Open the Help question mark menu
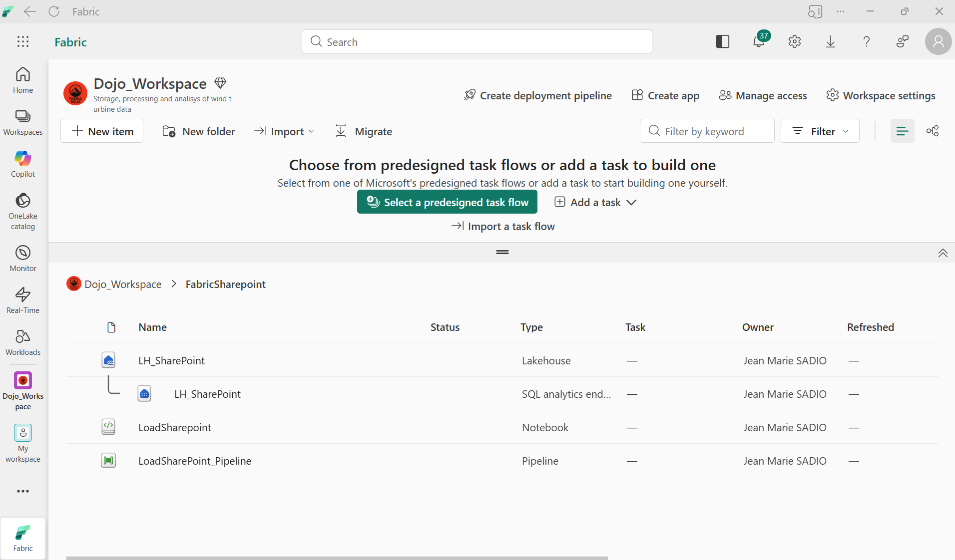Image resolution: width=955 pixels, height=560 pixels. (867, 41)
